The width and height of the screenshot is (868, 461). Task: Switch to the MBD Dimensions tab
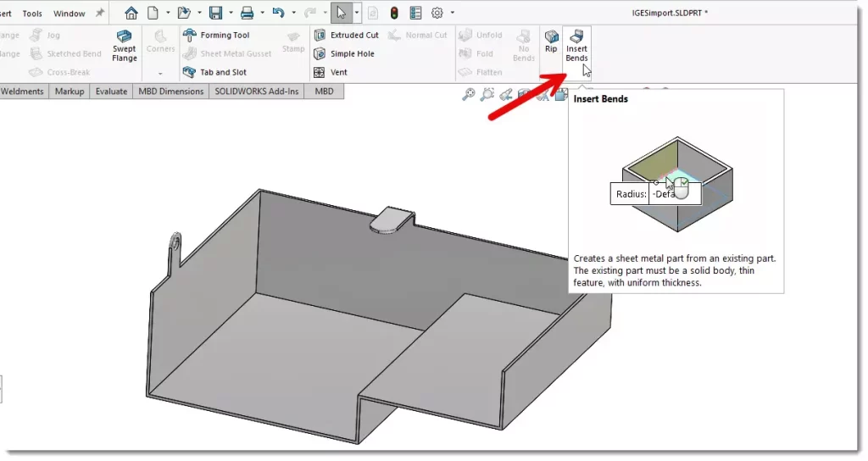171,92
